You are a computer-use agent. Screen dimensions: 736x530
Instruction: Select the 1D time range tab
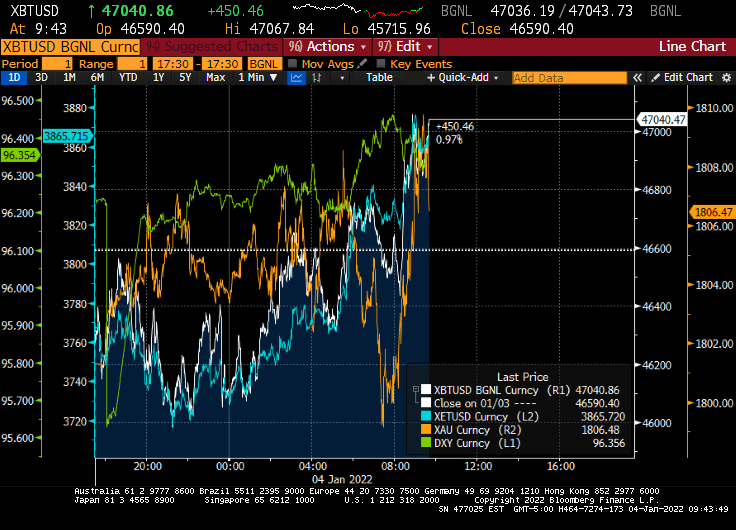14,78
